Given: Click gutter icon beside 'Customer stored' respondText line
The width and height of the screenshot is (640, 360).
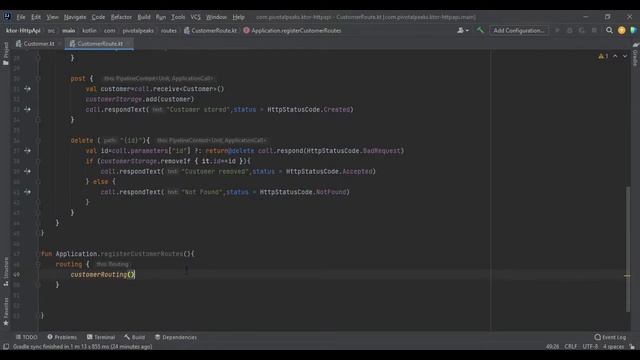Looking at the screenshot, I should (x=27, y=109).
